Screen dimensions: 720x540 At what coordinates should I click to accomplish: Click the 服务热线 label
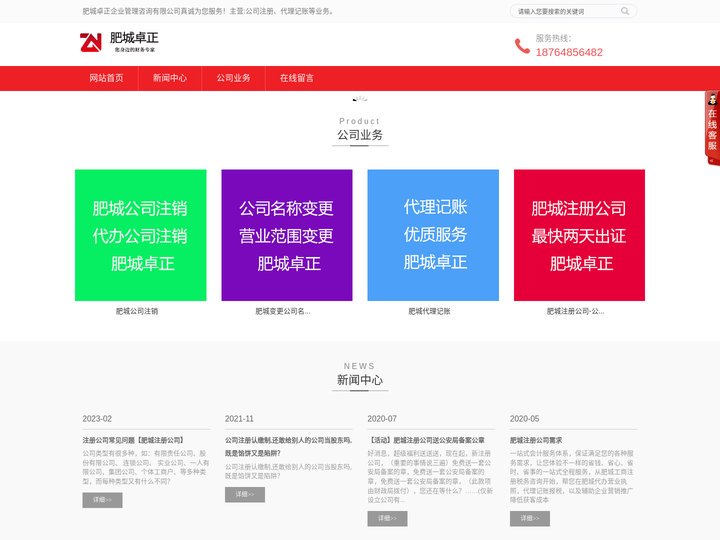553,38
